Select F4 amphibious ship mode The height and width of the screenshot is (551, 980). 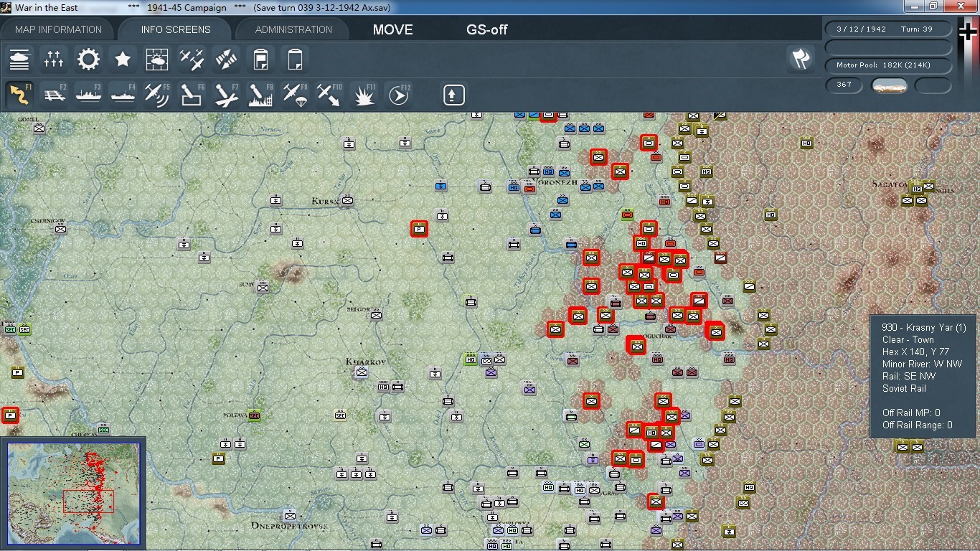123,95
